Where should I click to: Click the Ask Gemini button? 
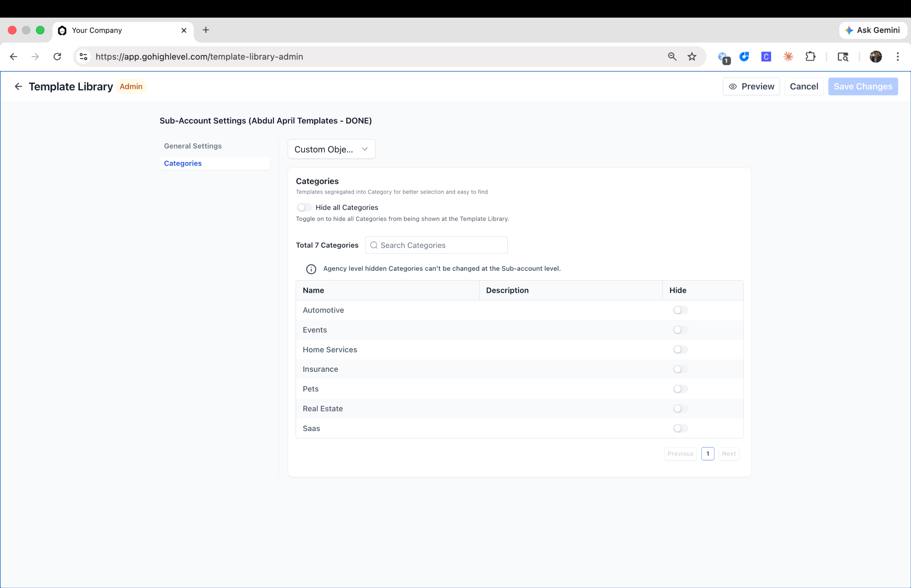[873, 30]
